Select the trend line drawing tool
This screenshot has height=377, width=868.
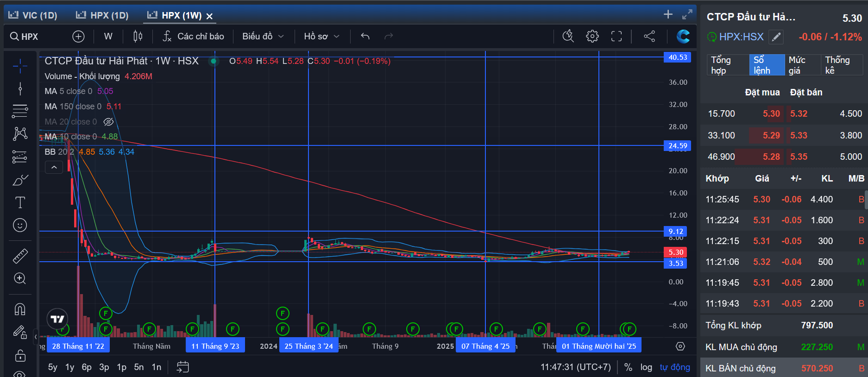pos(20,88)
